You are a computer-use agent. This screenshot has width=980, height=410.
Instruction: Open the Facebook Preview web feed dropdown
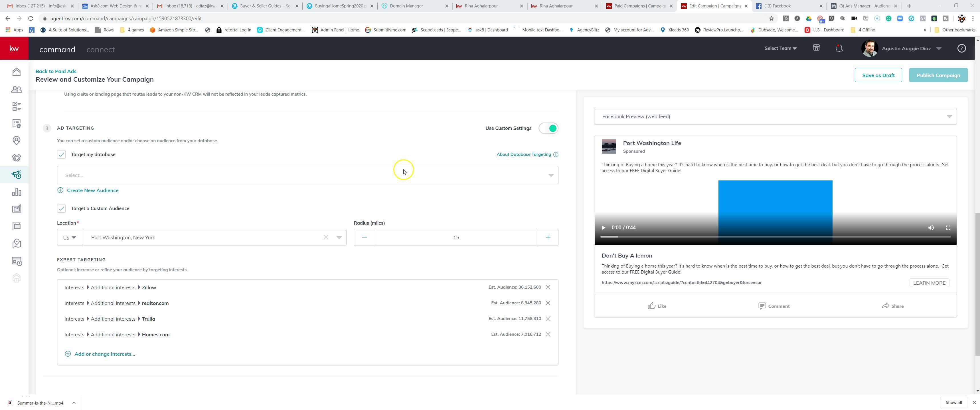pyautogui.click(x=775, y=116)
